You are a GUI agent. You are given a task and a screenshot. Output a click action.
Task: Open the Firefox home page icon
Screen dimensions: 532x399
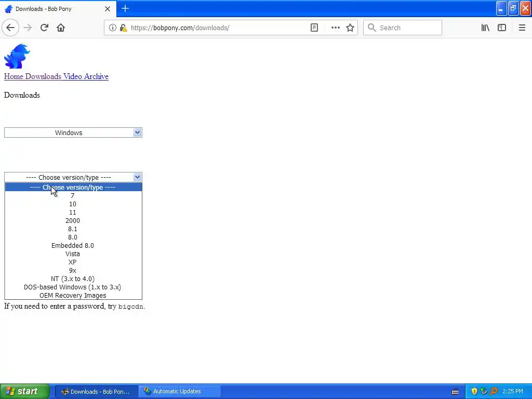click(x=61, y=28)
